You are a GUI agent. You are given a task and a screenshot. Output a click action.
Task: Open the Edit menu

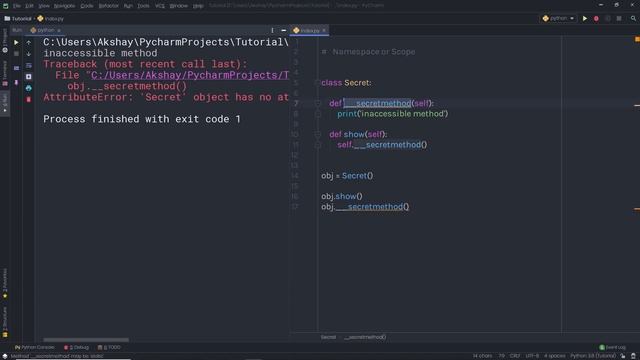coord(29,6)
